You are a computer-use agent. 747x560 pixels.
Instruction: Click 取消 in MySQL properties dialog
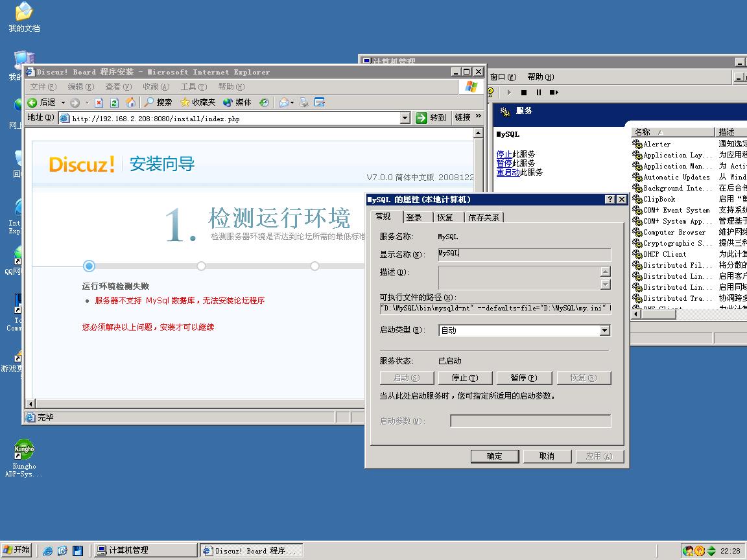[x=547, y=456]
